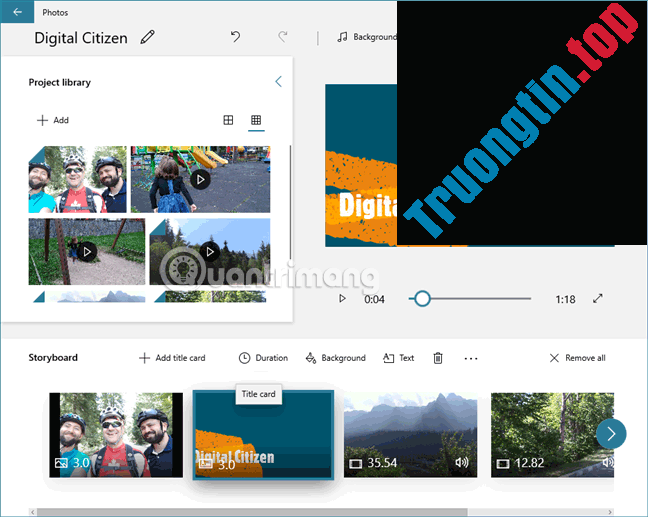Open Background music options

pyautogui.click(x=367, y=37)
